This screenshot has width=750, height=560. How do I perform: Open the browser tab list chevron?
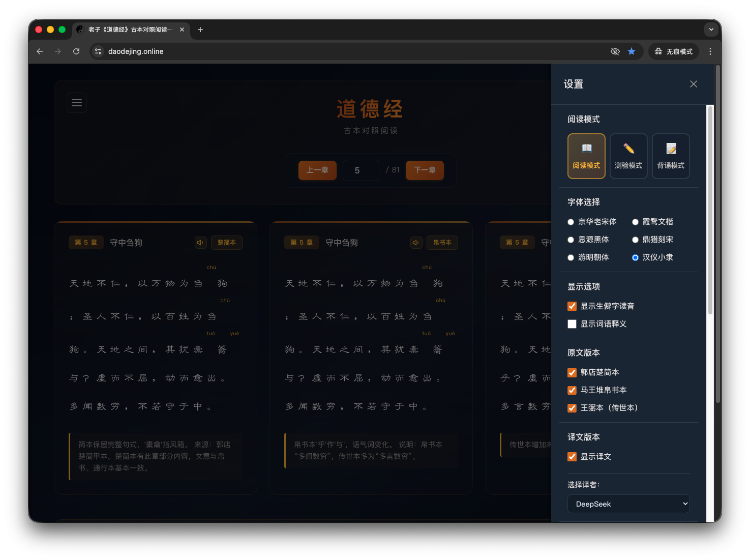(x=711, y=30)
